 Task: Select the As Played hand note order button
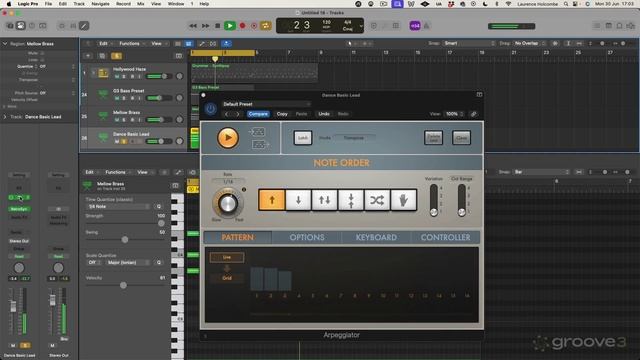(x=403, y=200)
